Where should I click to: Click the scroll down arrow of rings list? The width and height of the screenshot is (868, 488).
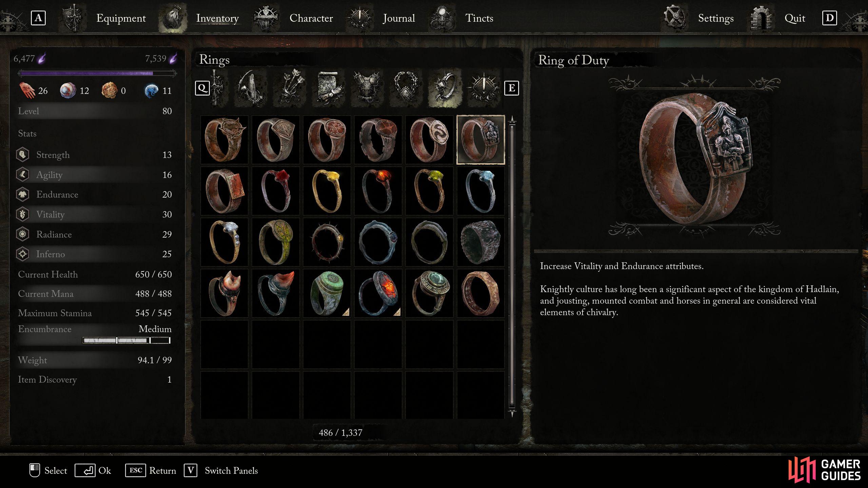[512, 413]
